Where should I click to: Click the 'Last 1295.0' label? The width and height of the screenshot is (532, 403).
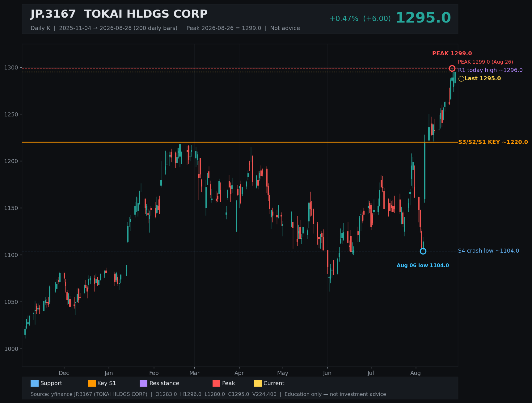[483, 78]
